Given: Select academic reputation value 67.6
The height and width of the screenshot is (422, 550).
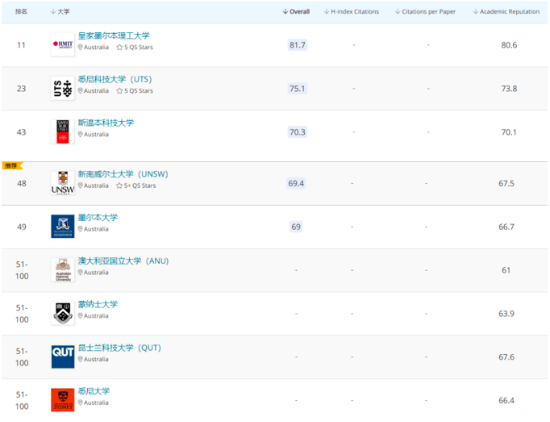Looking at the screenshot, I should point(507,357).
